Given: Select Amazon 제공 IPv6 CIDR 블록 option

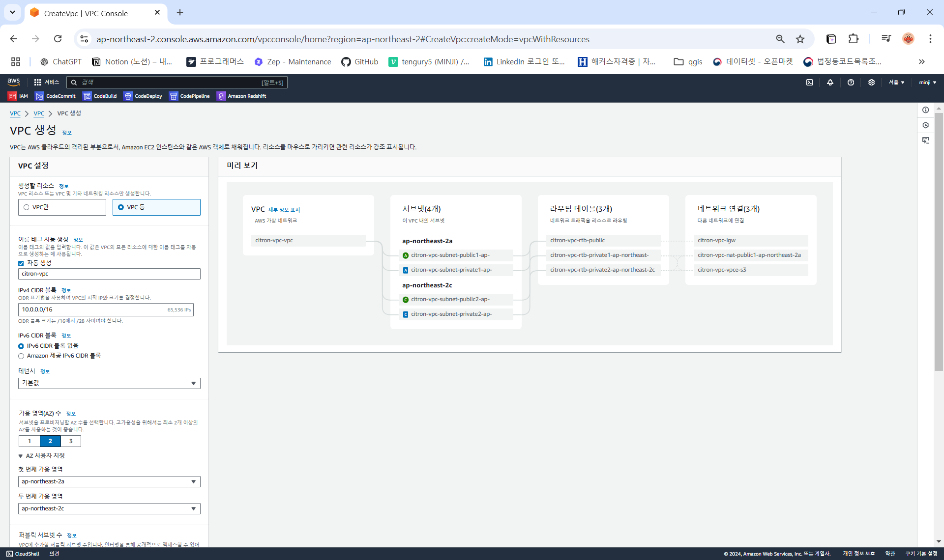Looking at the screenshot, I should pyautogui.click(x=21, y=356).
